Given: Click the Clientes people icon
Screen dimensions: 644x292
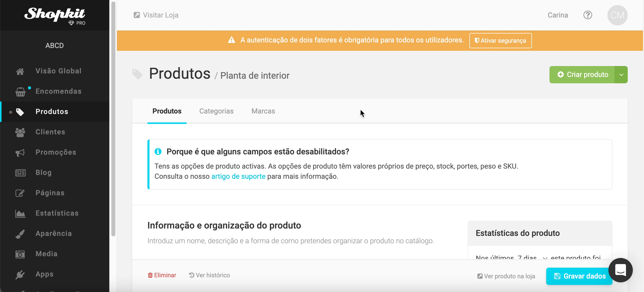Looking at the screenshot, I should tap(20, 132).
